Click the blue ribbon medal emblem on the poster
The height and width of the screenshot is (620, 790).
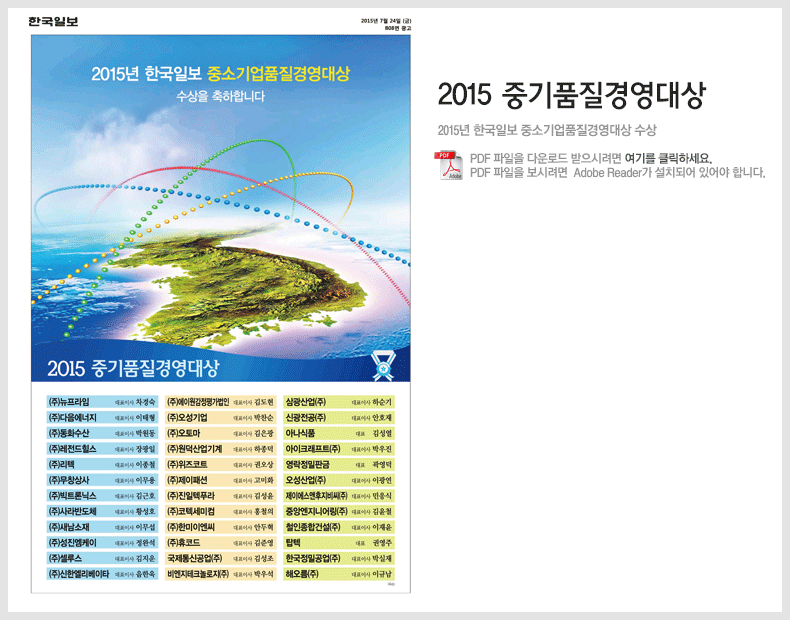coord(383,366)
